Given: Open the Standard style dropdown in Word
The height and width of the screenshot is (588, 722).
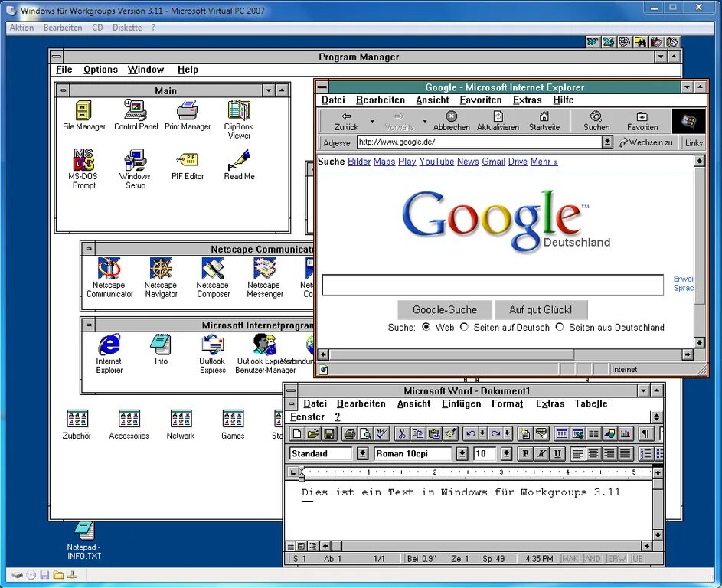Looking at the screenshot, I should [363, 453].
